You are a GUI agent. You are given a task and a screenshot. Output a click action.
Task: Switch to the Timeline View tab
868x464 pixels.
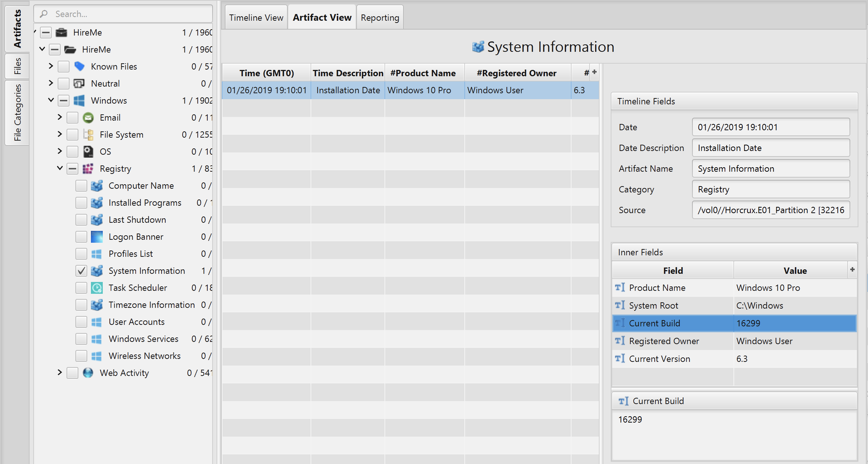[x=256, y=18]
